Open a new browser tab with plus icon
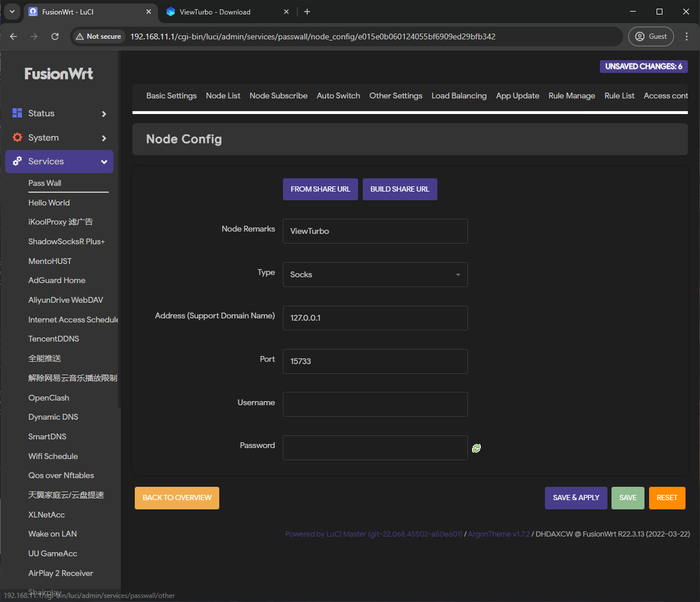 [307, 12]
